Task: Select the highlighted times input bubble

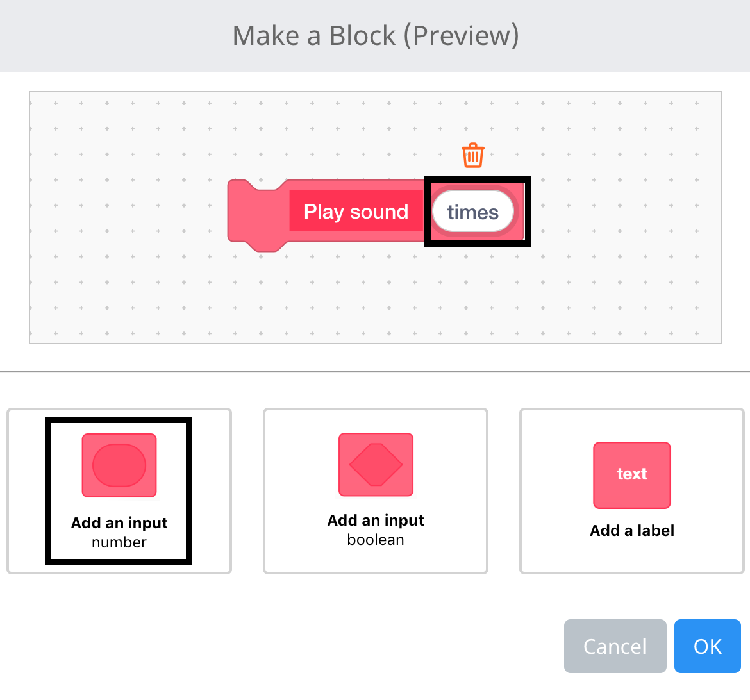Action: click(472, 212)
